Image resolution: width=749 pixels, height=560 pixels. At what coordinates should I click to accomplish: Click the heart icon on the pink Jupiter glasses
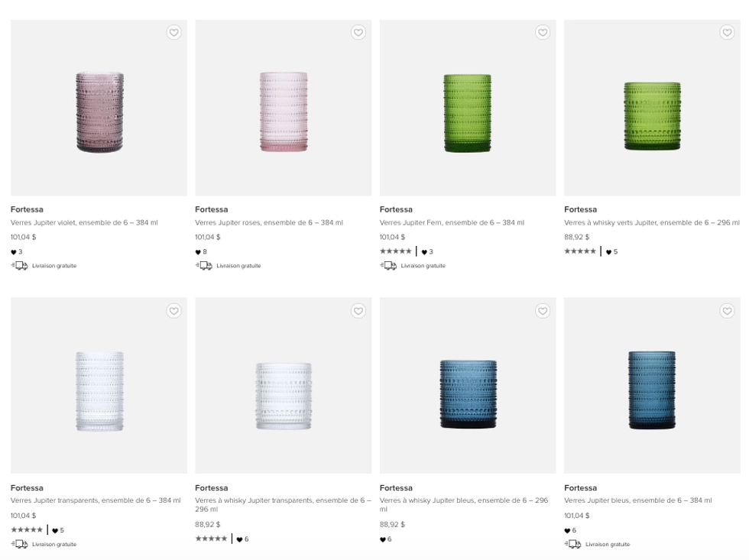[x=358, y=32]
